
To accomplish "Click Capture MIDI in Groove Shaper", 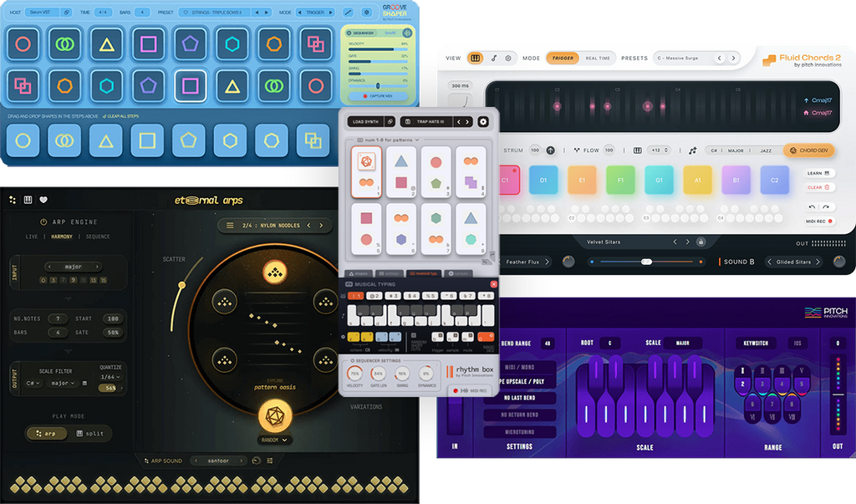I will click(x=378, y=95).
